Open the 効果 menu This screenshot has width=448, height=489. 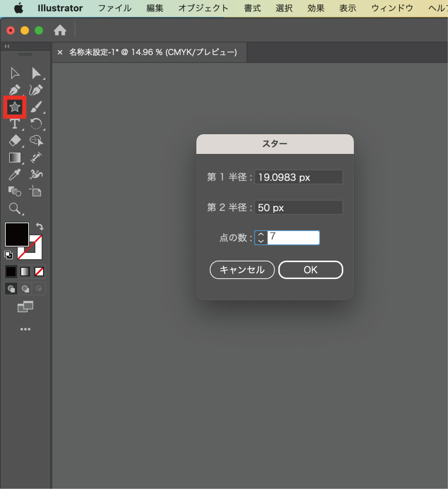(316, 8)
